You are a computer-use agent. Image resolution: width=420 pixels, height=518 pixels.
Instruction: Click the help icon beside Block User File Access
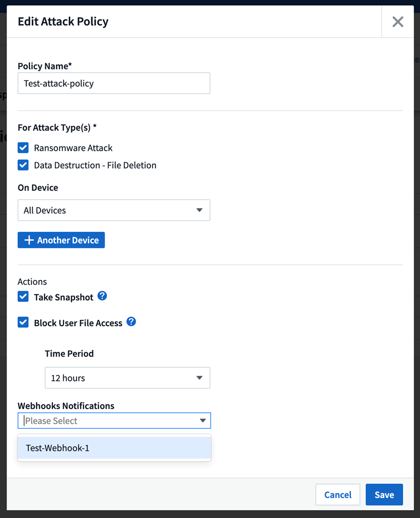tap(131, 322)
